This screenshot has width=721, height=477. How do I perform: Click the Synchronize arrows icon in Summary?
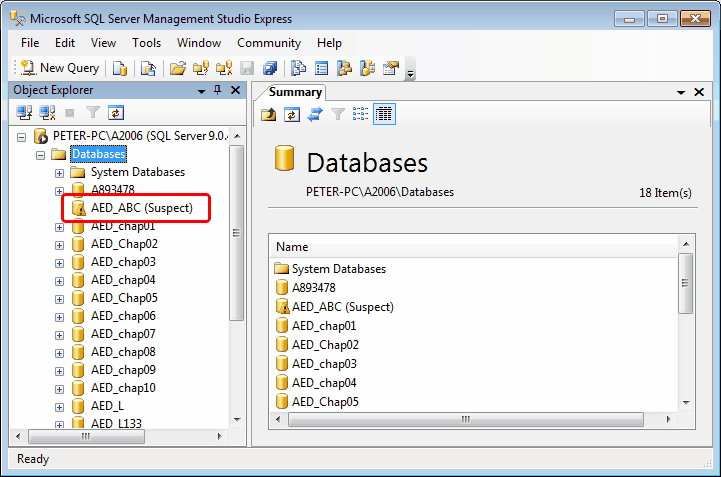click(x=315, y=114)
